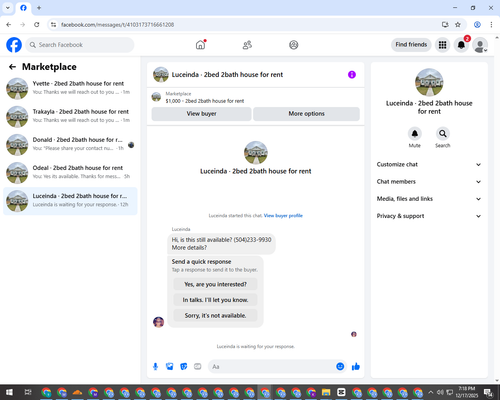
Task: Open the Groups icon in top navigation
Action: tap(294, 45)
